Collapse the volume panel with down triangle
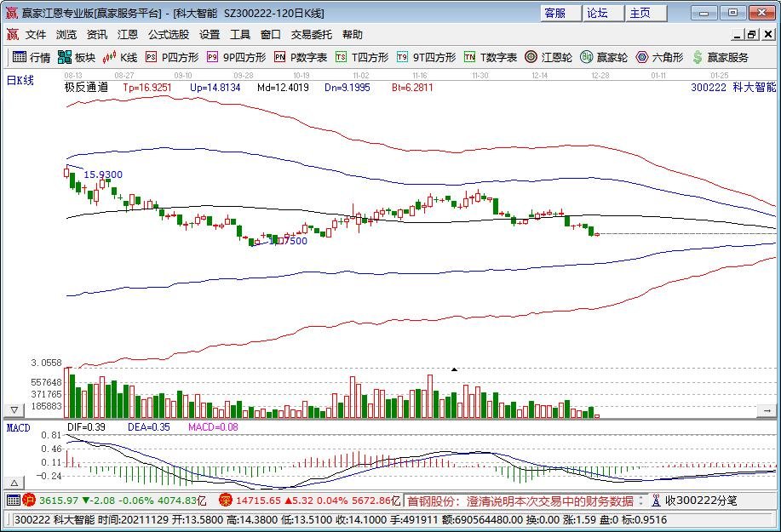The height and width of the screenshot is (532, 781). (x=14, y=410)
